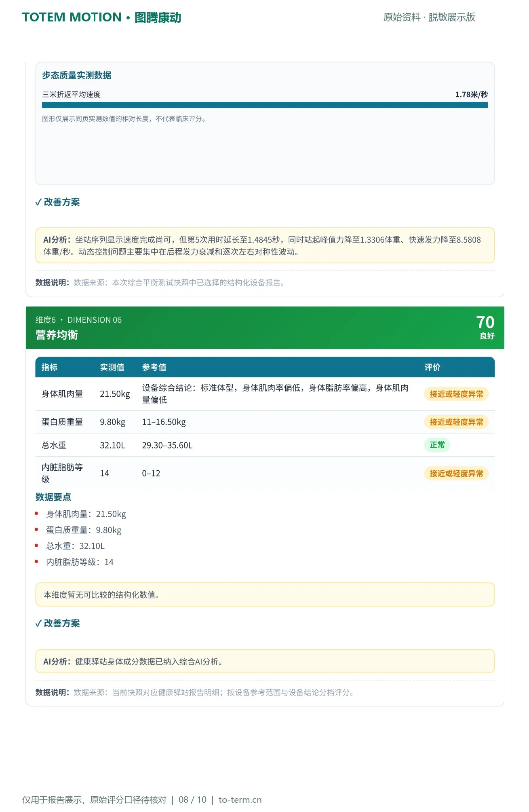Click the 接近或轻度异常 badge in 蛋白质重量 row
This screenshot has height=812, width=529.
tap(456, 422)
